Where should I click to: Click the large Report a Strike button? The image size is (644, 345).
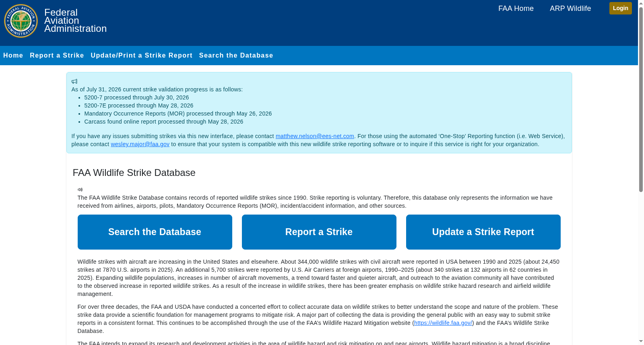pos(319,232)
